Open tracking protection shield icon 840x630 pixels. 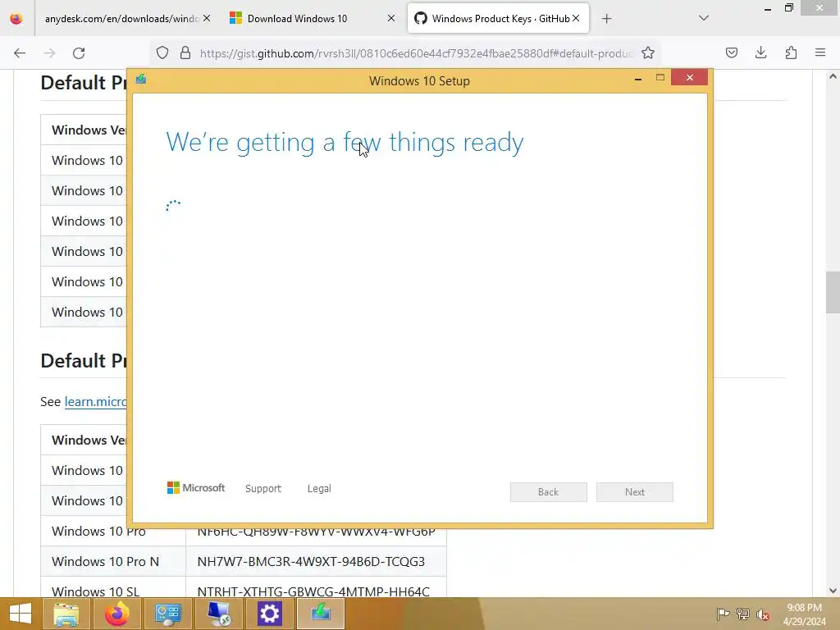click(162, 52)
